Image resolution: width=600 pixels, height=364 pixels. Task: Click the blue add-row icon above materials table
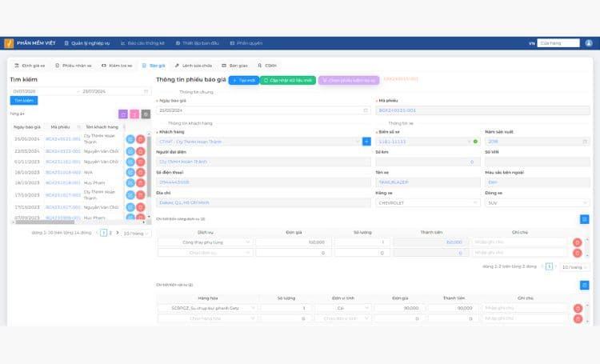click(x=584, y=285)
